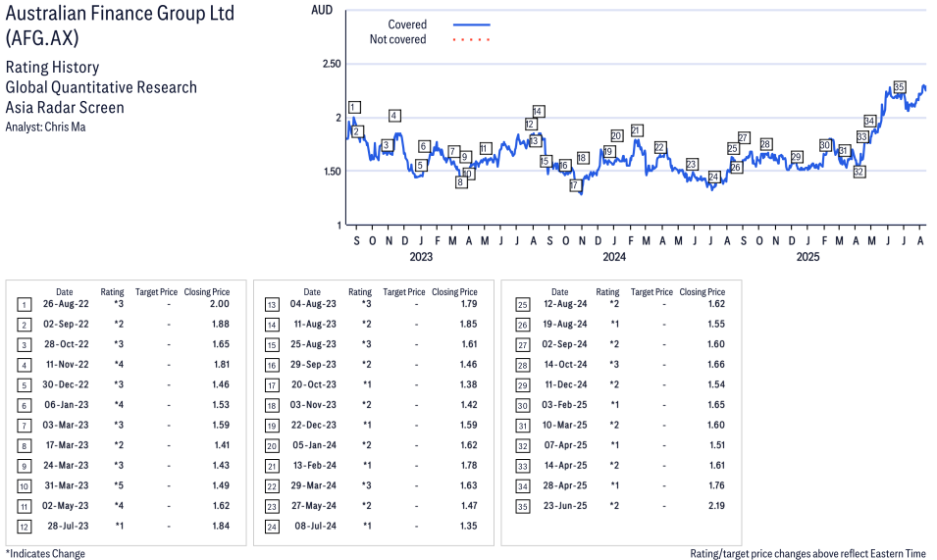Screen dimensions: 937x560
Task: Click closing price 1.38 in second table
Action: tap(469, 384)
